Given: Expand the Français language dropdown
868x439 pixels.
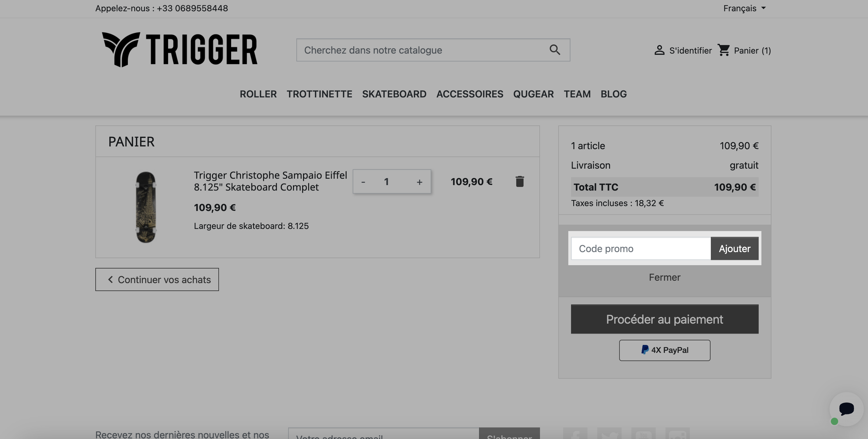Looking at the screenshot, I should pyautogui.click(x=744, y=8).
